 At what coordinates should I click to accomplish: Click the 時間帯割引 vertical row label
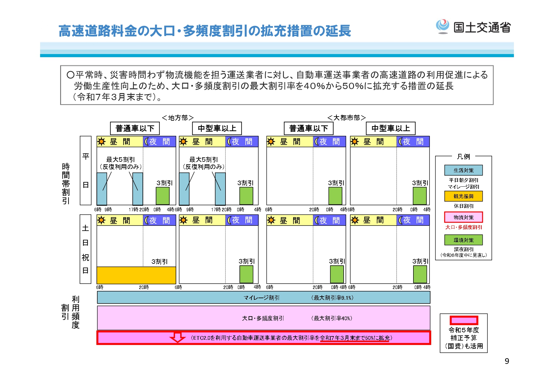click(x=66, y=184)
